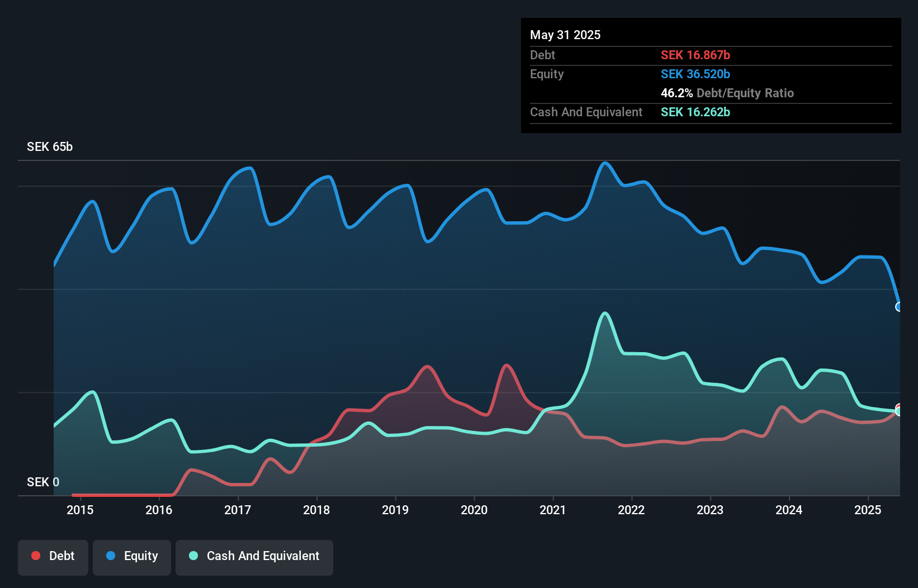Click the 46.2% Debt/Equity Ratio text
This screenshot has width=918, height=588.
(727, 93)
